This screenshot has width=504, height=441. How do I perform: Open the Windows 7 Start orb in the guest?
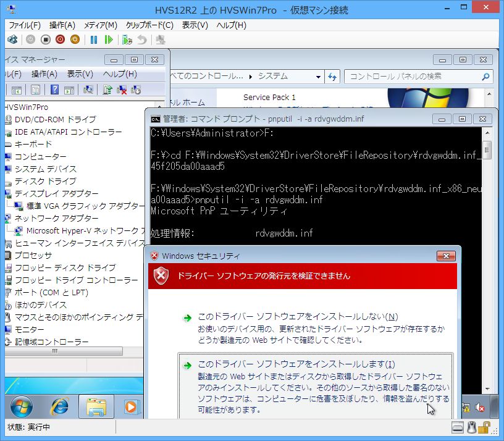[x=22, y=406]
